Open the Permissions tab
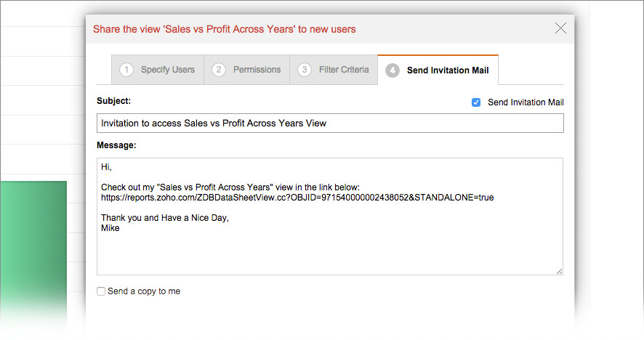Screen dimensions: 644x340 click(257, 70)
